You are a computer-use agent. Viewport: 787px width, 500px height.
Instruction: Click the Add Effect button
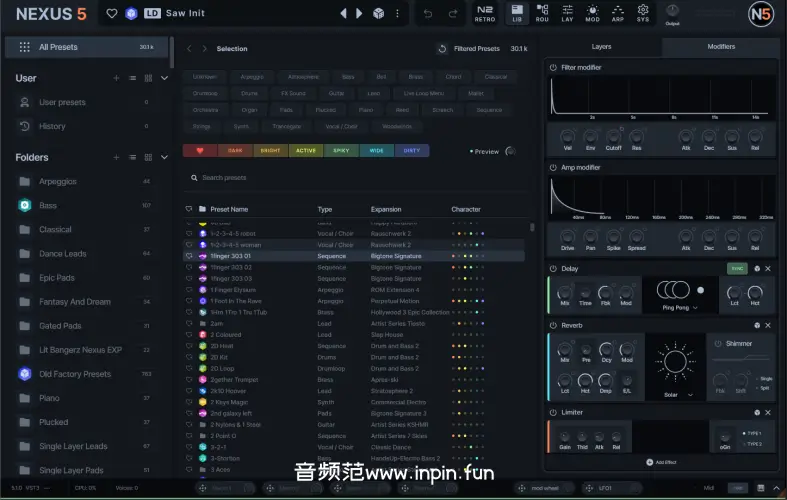(662, 462)
